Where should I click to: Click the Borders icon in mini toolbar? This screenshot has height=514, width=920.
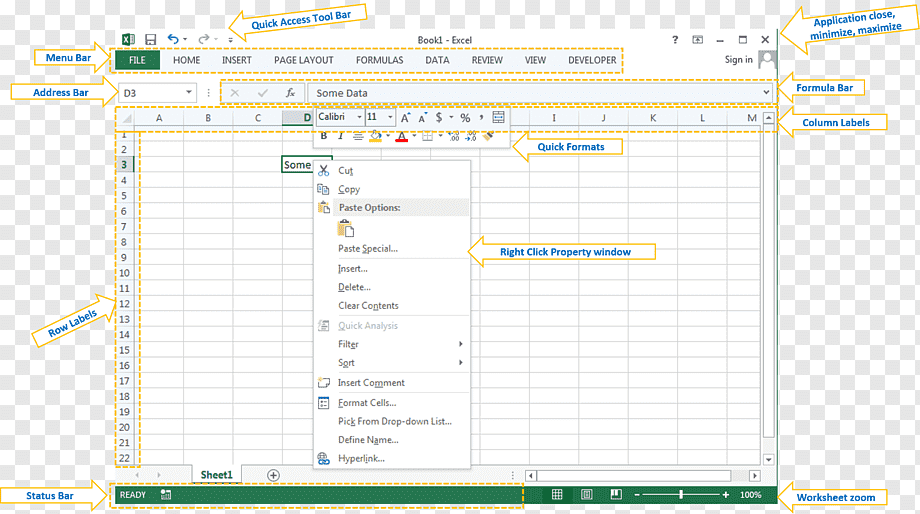[428, 136]
